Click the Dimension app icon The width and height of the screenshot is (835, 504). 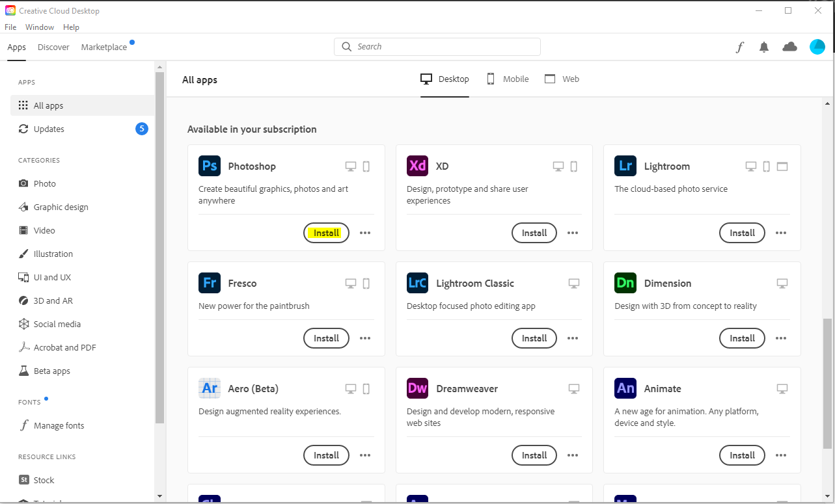[625, 283]
